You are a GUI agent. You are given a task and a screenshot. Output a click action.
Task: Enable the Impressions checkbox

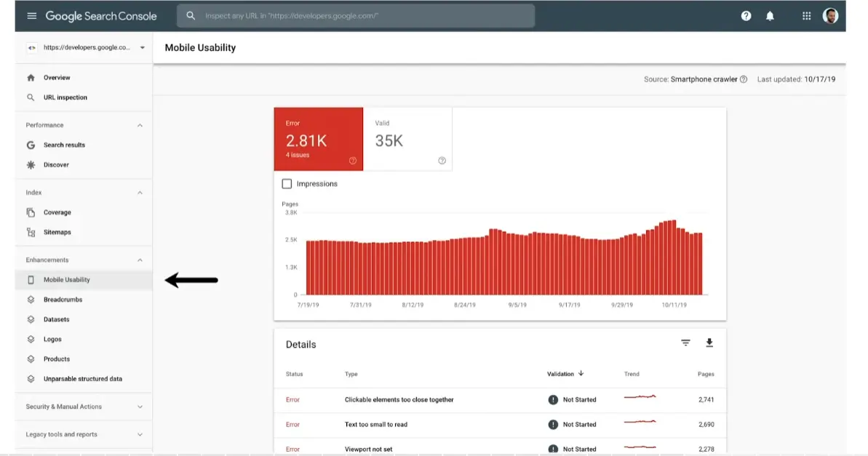click(287, 184)
